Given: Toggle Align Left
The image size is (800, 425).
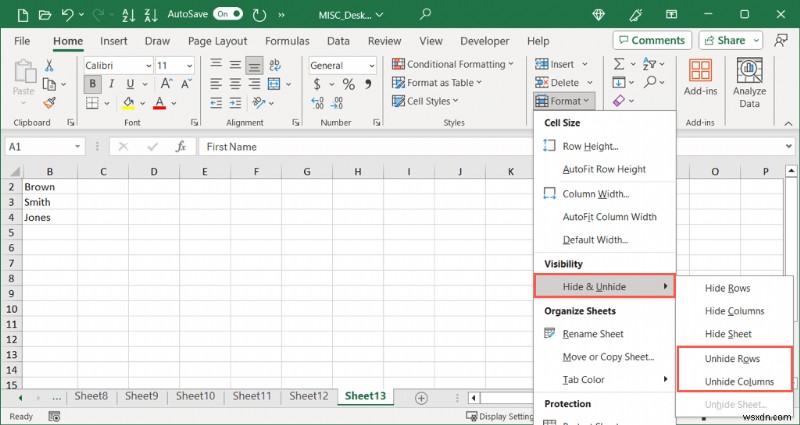Looking at the screenshot, I should (x=216, y=84).
